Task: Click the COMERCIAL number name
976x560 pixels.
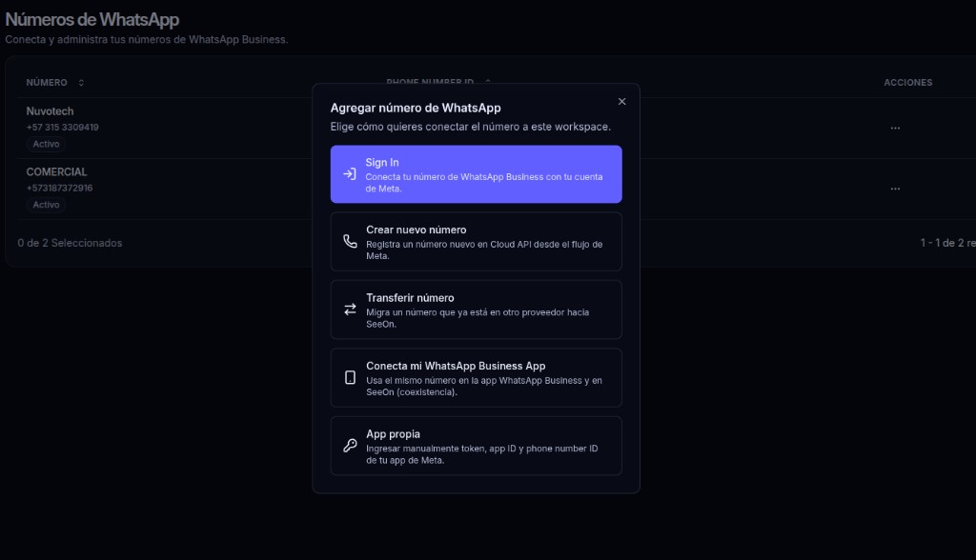Action: tap(56, 171)
